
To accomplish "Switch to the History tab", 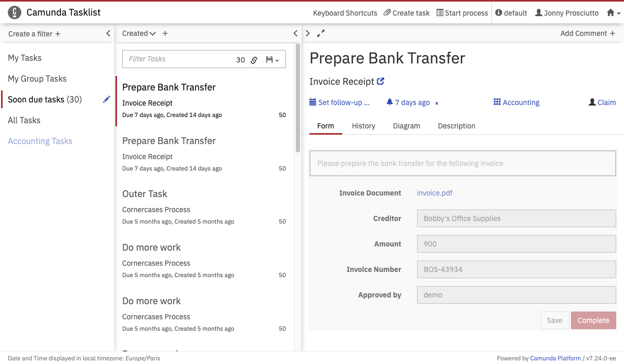I will click(363, 126).
